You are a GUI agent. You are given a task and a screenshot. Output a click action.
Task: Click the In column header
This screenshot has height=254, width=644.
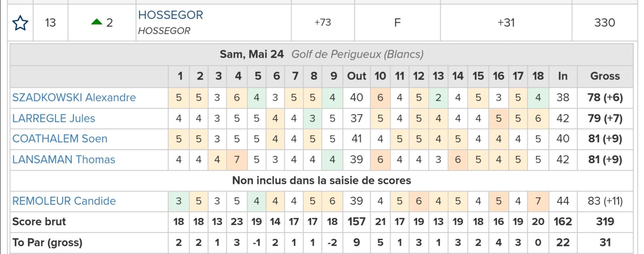[562, 76]
